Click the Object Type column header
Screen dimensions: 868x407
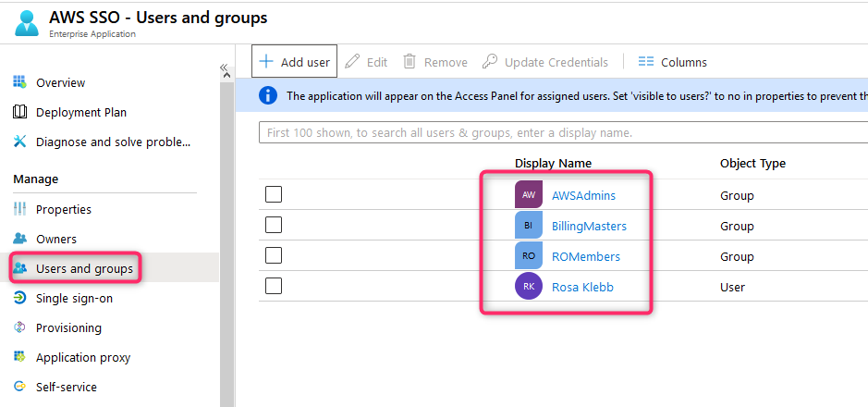(752, 164)
